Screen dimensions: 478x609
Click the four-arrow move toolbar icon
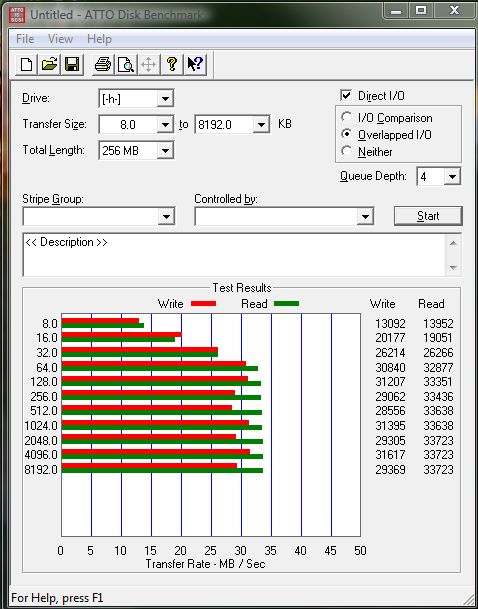tap(149, 64)
